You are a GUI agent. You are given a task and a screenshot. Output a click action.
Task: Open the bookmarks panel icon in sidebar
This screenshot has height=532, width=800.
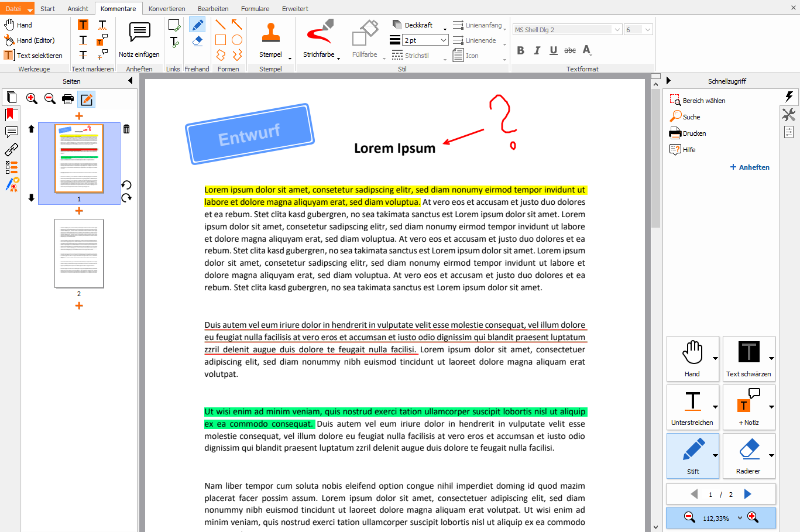tap(11, 115)
